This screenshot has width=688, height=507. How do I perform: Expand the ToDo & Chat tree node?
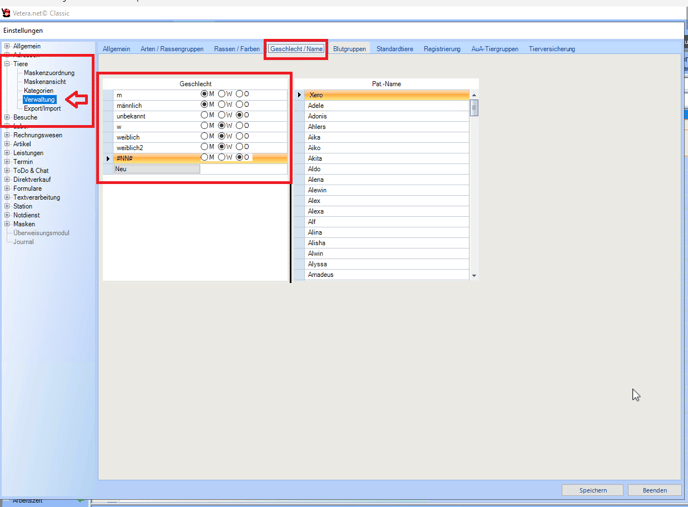(x=7, y=171)
